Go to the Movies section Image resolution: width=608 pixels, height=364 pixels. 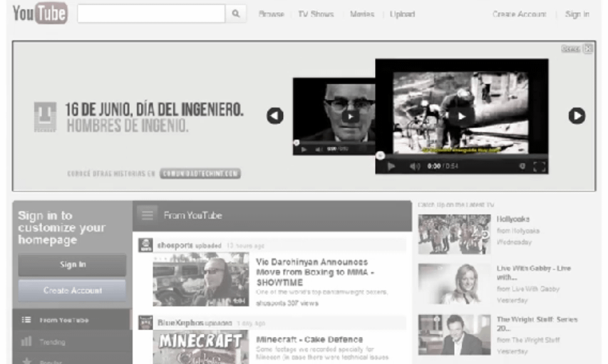[x=362, y=14]
